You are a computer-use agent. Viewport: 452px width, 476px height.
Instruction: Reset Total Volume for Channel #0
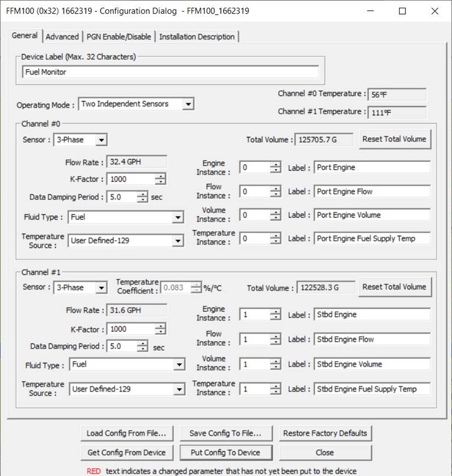coord(394,139)
